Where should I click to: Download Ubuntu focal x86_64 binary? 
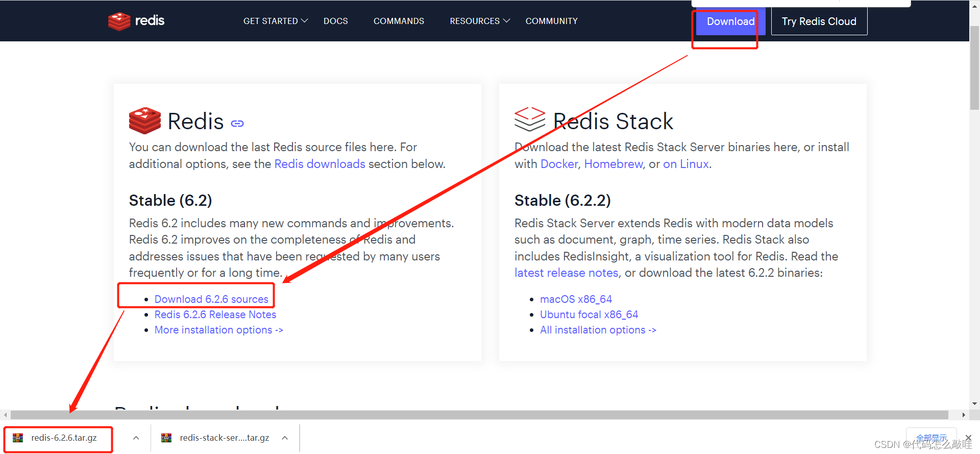pyautogui.click(x=589, y=315)
